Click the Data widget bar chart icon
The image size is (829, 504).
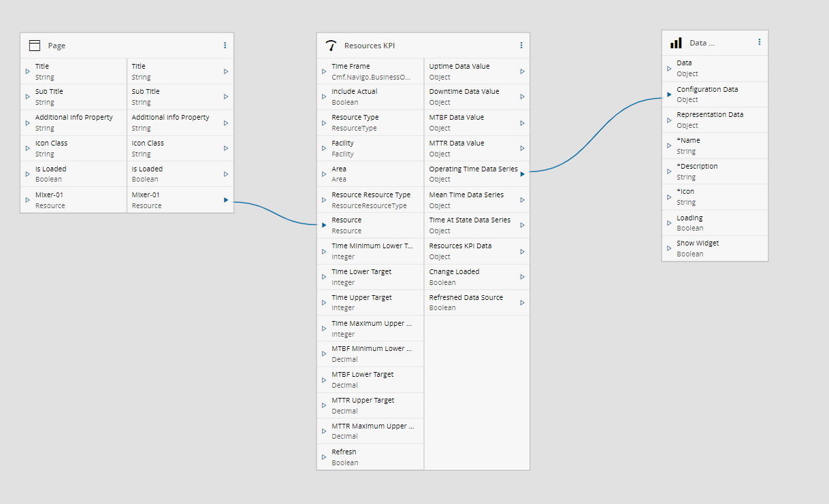676,43
